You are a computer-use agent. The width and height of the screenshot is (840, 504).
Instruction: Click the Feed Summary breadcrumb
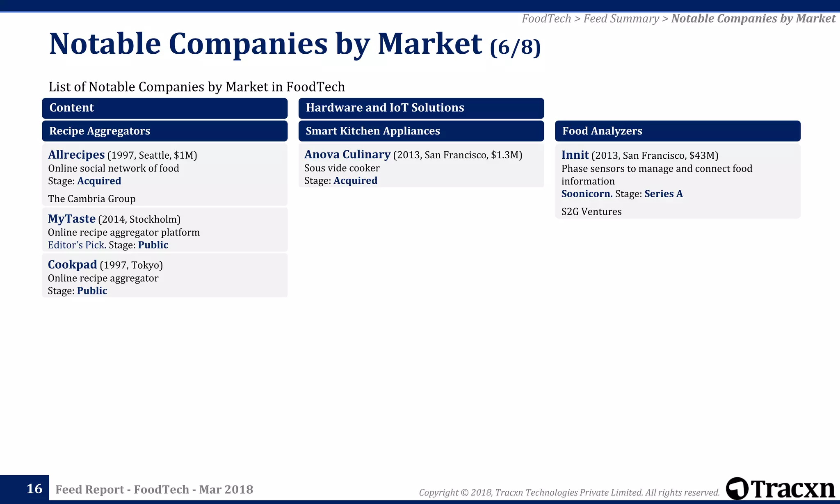(x=621, y=18)
